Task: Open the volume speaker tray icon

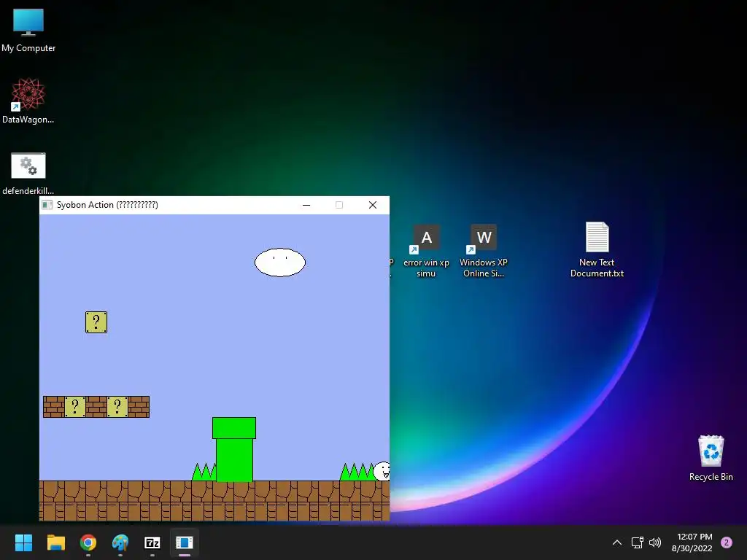Action: [x=655, y=542]
